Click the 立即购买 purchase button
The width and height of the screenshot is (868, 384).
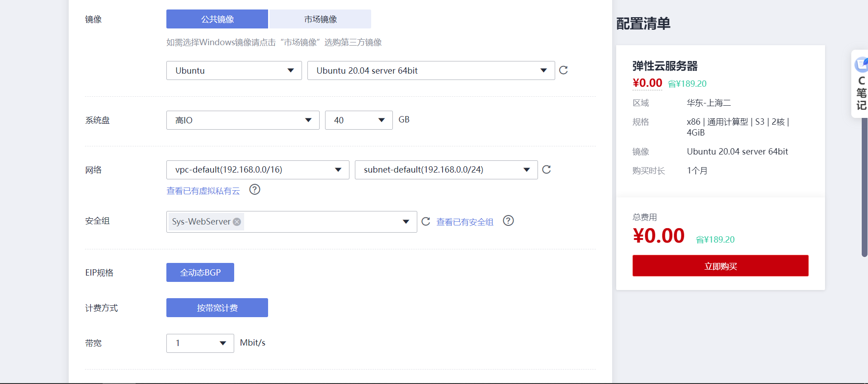[x=720, y=266]
